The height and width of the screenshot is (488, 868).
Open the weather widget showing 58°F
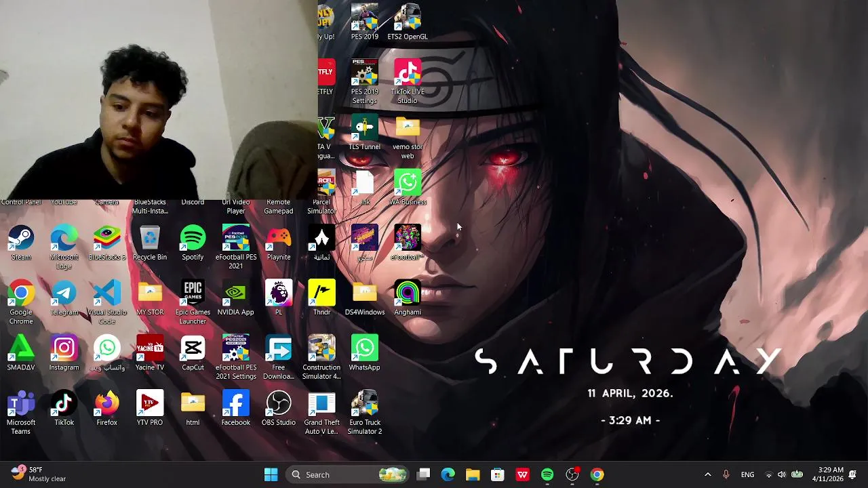click(x=39, y=474)
